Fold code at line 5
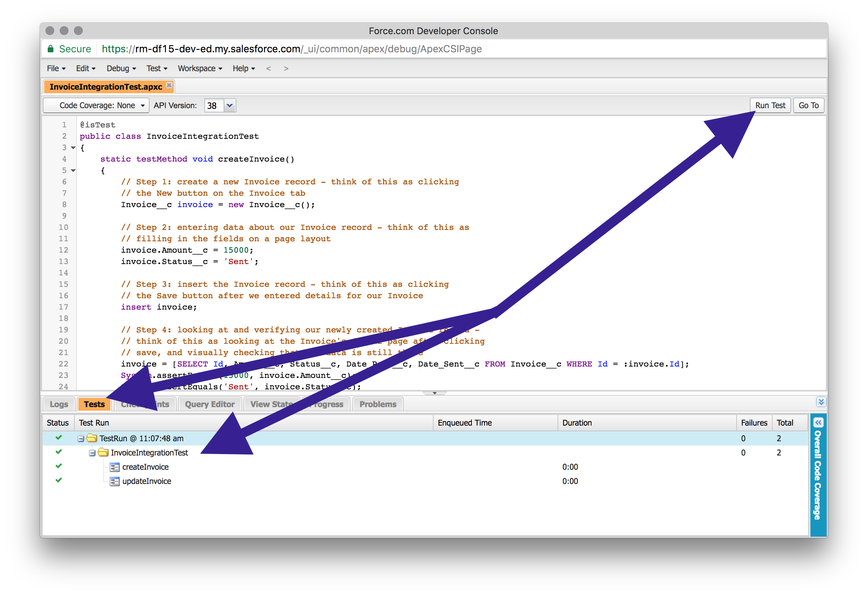The image size is (868, 595). pyautogui.click(x=73, y=170)
